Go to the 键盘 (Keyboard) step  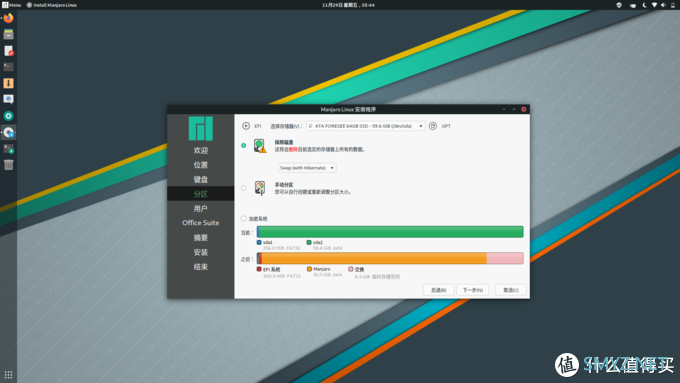(x=201, y=180)
